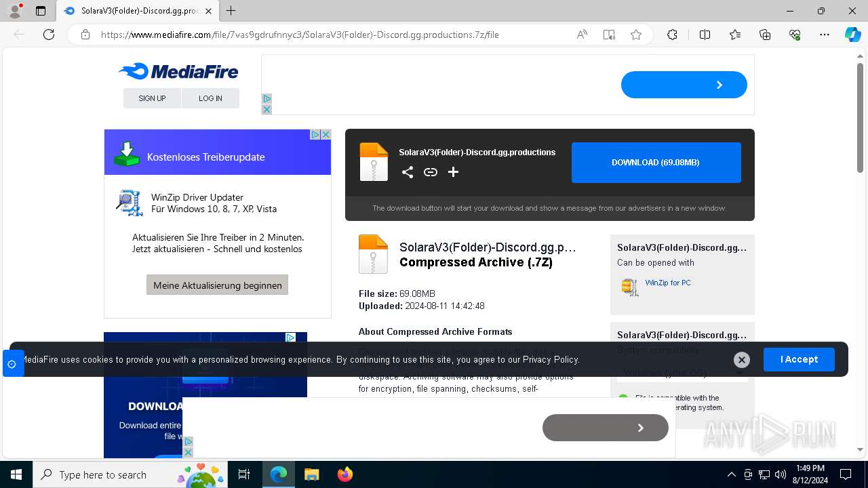The image size is (868, 488).
Task: Open the Favorites list icon
Action: (x=735, y=35)
